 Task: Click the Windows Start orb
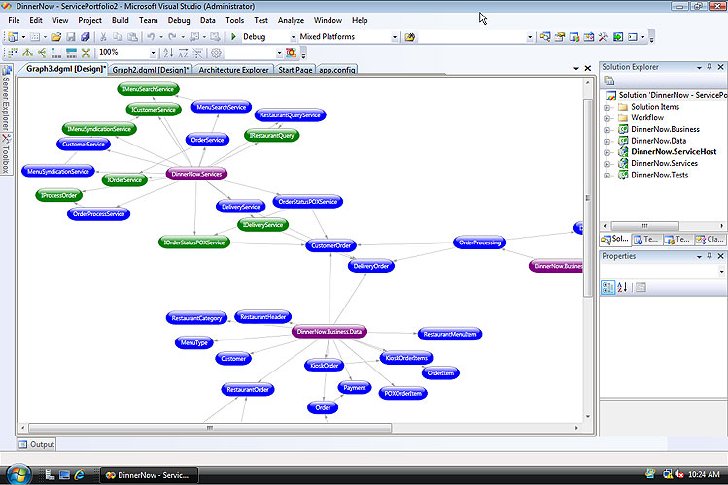pos(19,475)
